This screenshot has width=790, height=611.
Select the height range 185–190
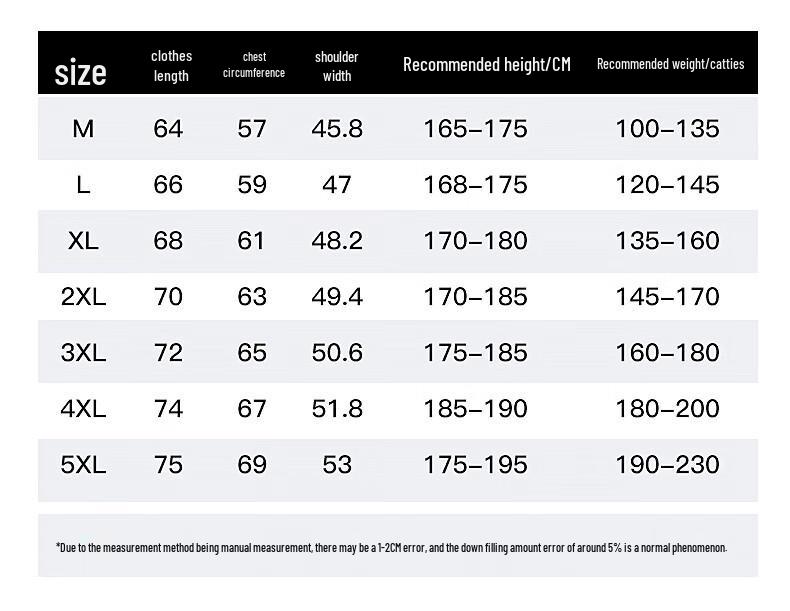pos(475,409)
